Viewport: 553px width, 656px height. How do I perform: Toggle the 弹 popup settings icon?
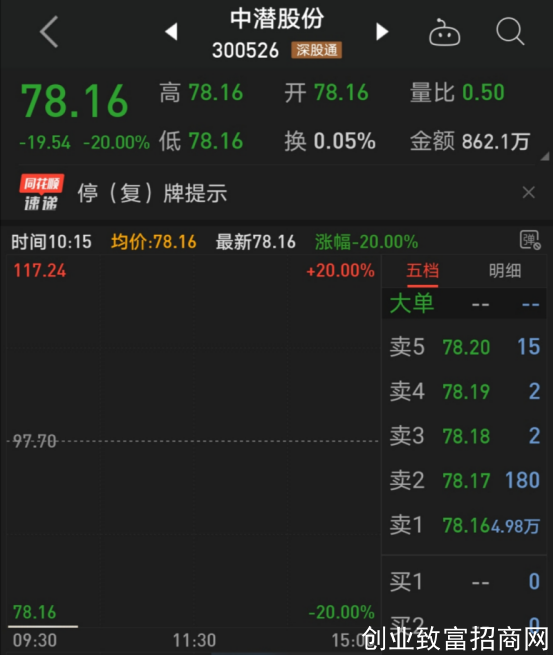[530, 240]
